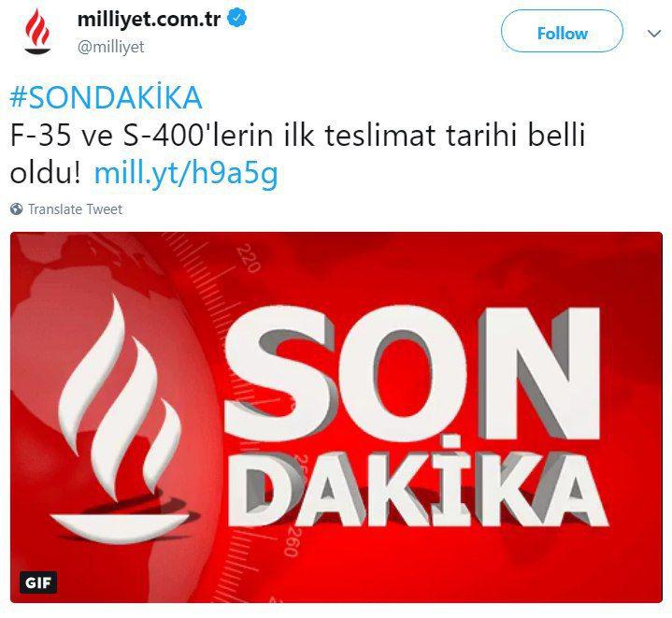Play the SON DAKİKA GIF

tap(336, 417)
